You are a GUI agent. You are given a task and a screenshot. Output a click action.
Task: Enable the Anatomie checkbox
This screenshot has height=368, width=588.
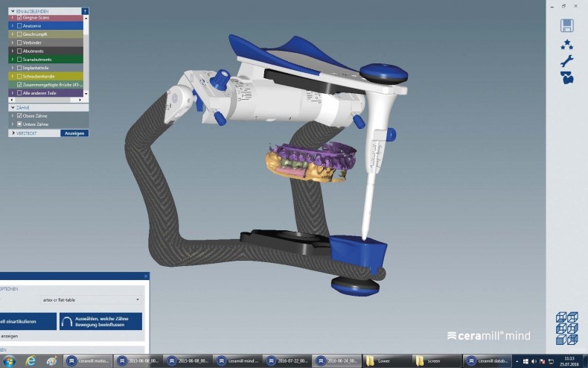point(19,25)
